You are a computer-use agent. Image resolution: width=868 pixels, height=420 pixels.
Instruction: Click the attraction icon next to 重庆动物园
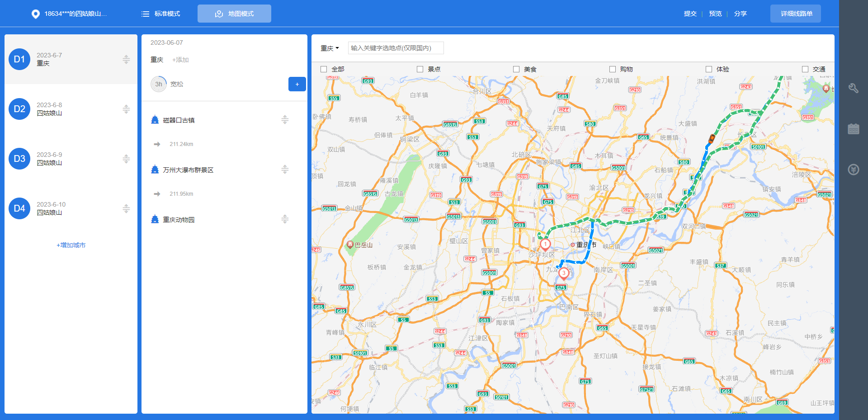coord(155,219)
